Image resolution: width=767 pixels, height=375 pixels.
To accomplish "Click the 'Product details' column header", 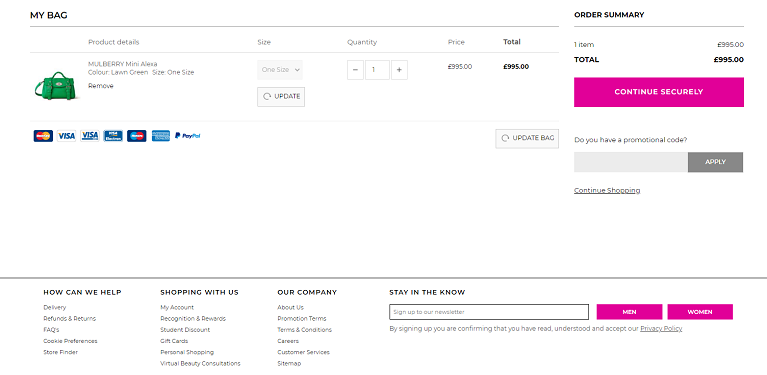I will pyautogui.click(x=113, y=42).
